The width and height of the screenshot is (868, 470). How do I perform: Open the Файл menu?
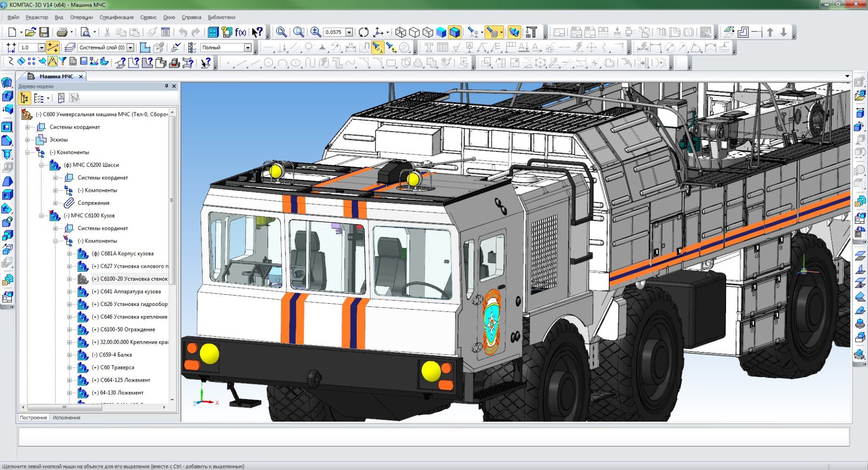coord(13,17)
